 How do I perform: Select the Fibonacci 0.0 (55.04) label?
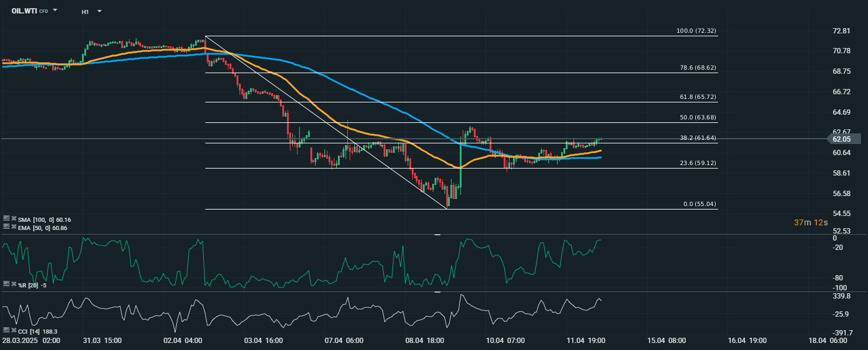coord(699,204)
